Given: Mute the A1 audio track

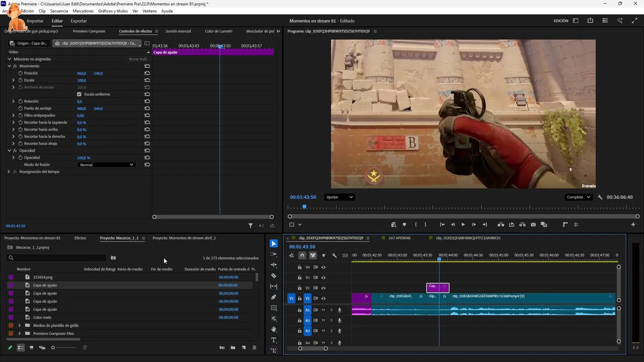Looking at the screenshot, I should coord(324,310).
